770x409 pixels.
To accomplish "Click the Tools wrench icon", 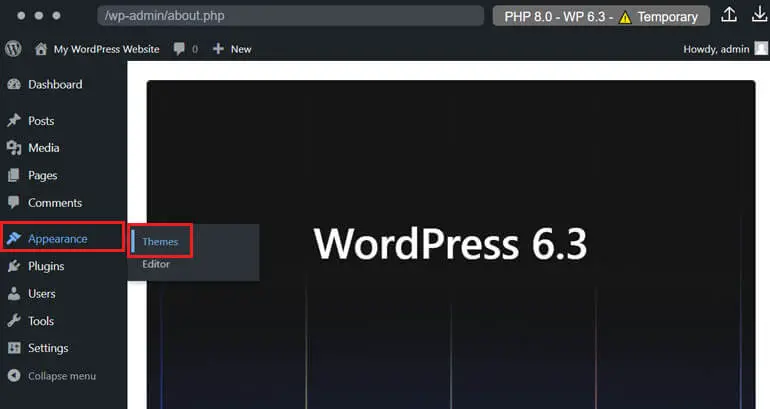I will tap(14, 321).
